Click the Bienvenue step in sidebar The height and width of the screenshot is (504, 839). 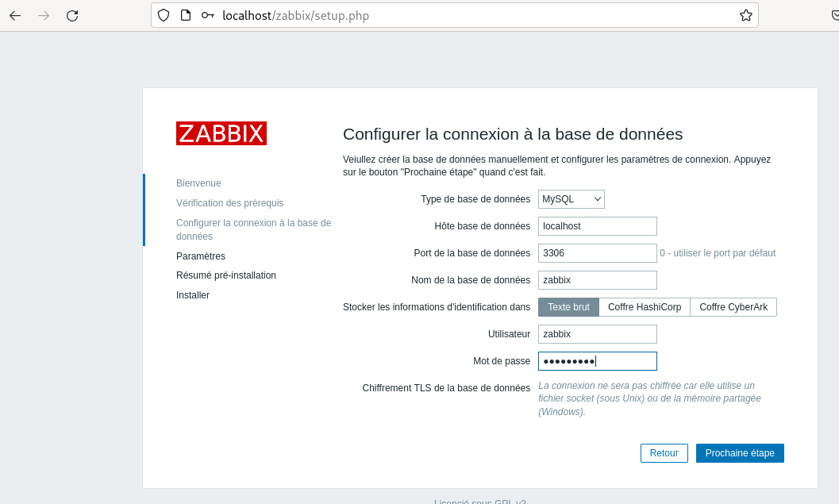(198, 183)
